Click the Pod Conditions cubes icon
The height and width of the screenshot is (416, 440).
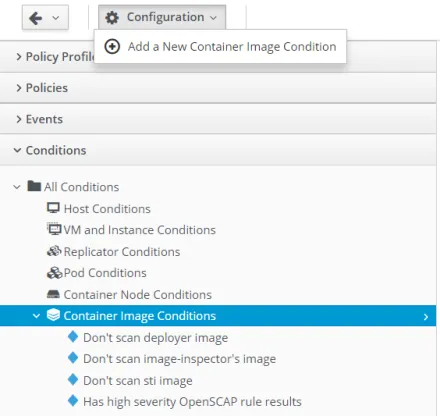click(54, 273)
